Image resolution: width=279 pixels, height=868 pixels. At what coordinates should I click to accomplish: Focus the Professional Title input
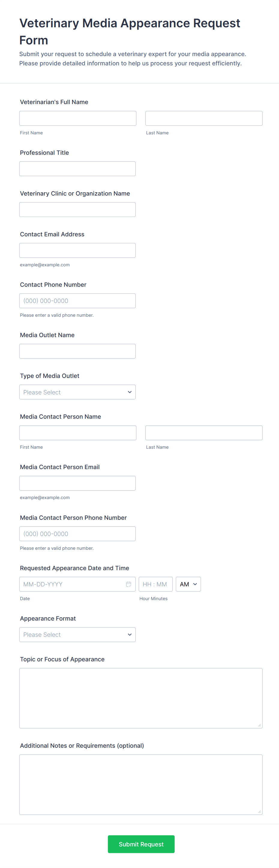pos(77,169)
